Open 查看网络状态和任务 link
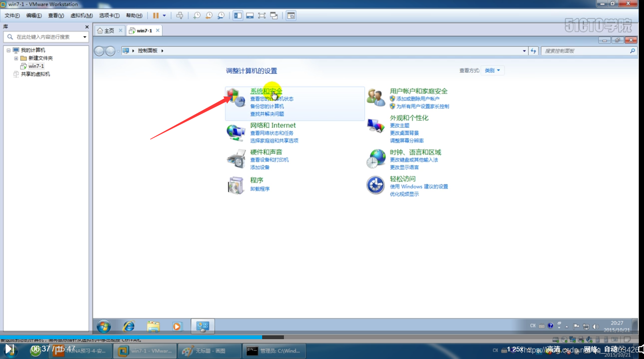Viewport: 644px width, 359px height. click(272, 133)
